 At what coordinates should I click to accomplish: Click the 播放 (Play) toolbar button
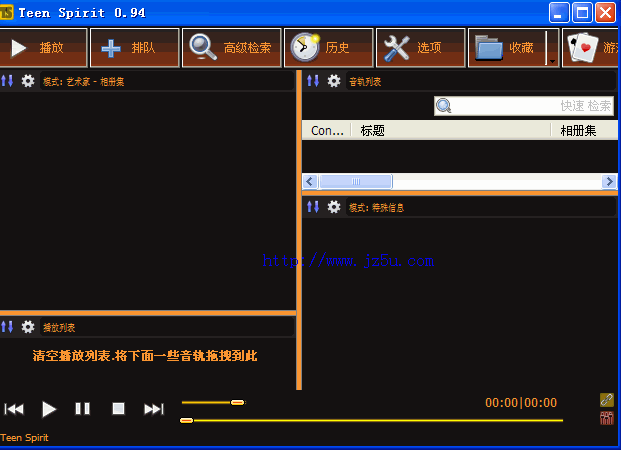[43, 48]
